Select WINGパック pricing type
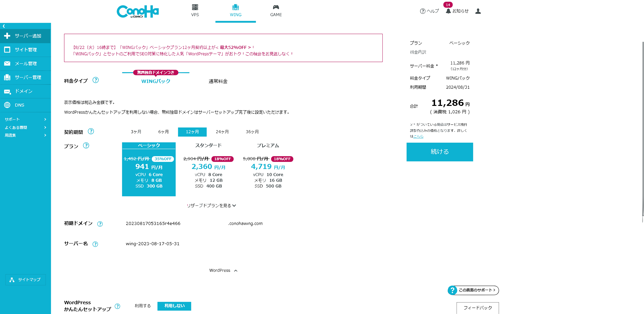Screen dimensions: 644x314 pos(156,81)
